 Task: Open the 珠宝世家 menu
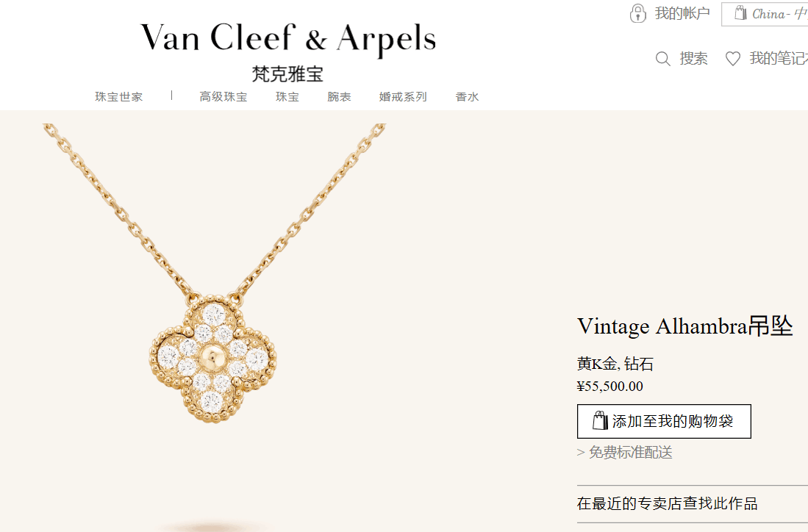tap(118, 97)
